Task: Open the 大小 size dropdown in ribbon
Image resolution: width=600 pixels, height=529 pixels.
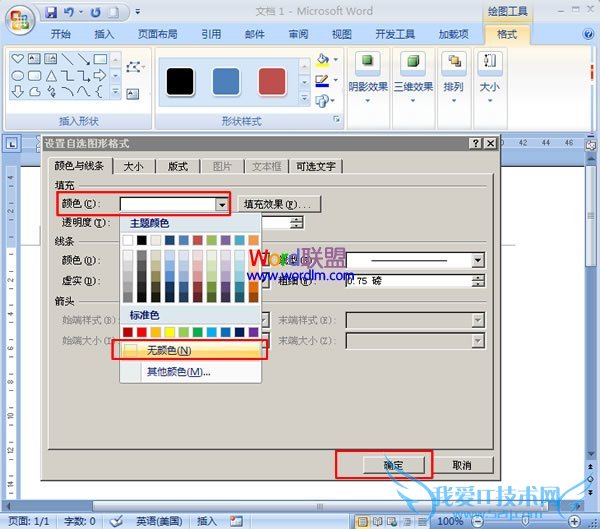Action: [x=490, y=70]
